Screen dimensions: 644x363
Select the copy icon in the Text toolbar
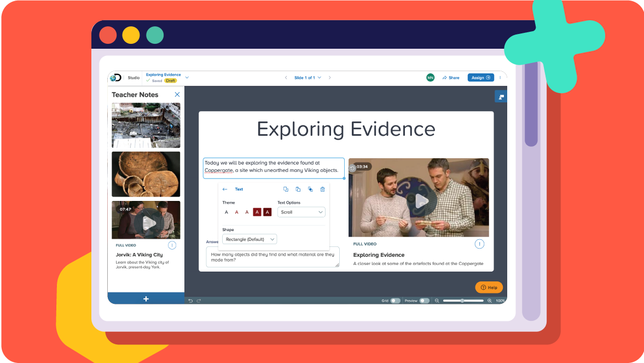(x=297, y=189)
